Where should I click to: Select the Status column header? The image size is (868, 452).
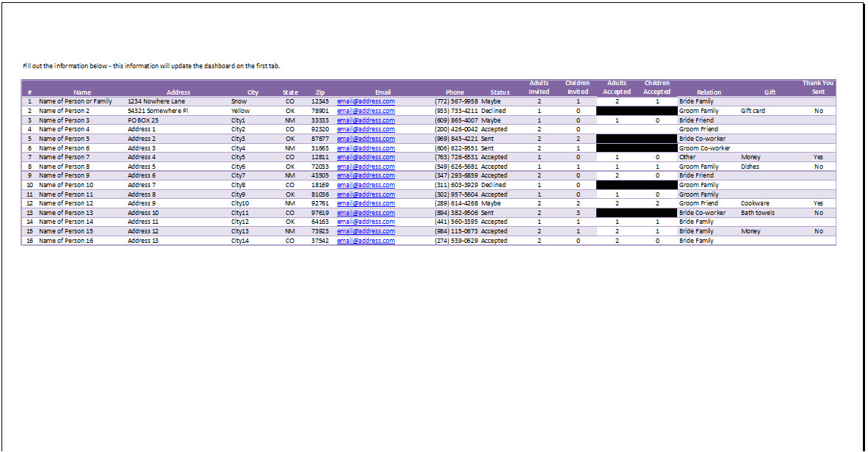[x=499, y=92]
